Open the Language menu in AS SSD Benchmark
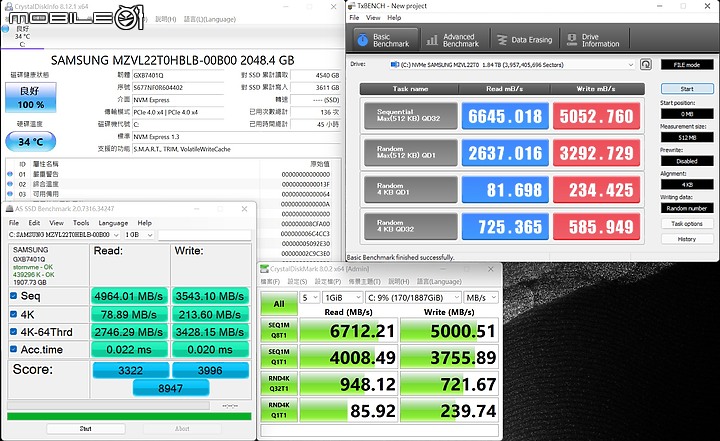The image size is (720, 441). 113,223
